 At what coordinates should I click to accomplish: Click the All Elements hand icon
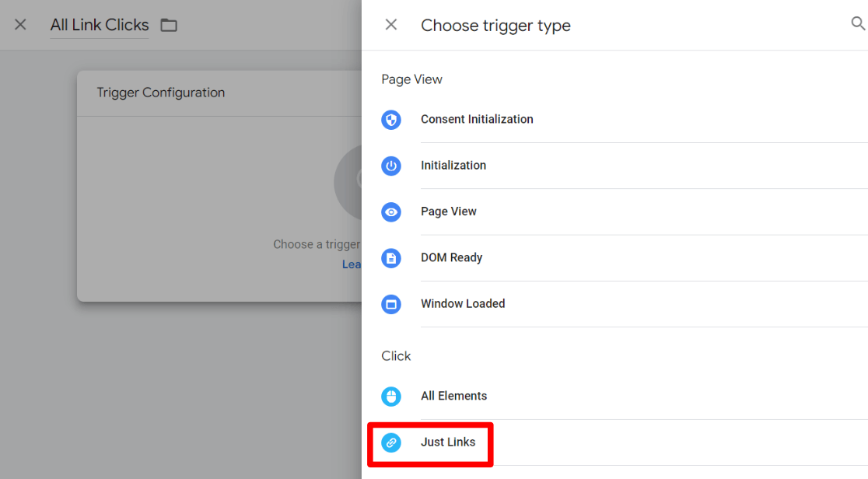coord(391,397)
